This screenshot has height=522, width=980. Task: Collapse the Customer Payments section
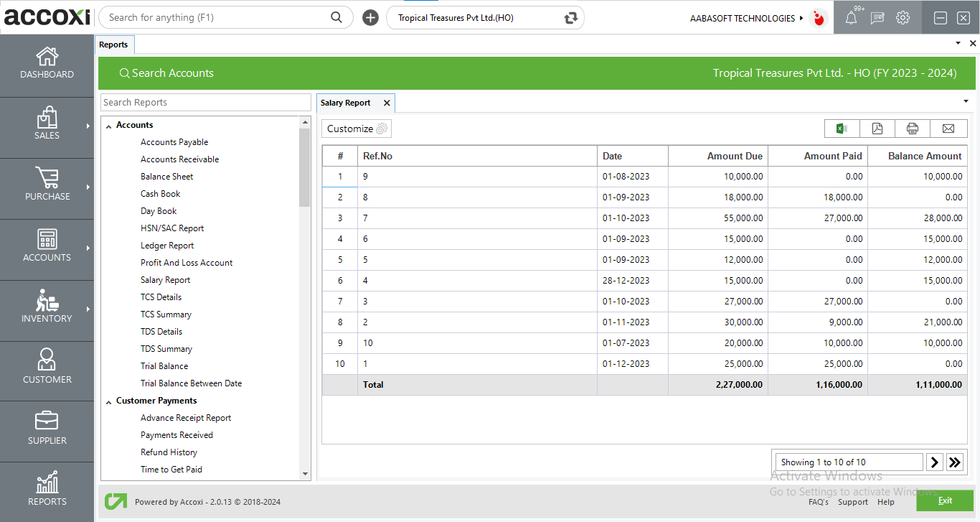coord(108,400)
